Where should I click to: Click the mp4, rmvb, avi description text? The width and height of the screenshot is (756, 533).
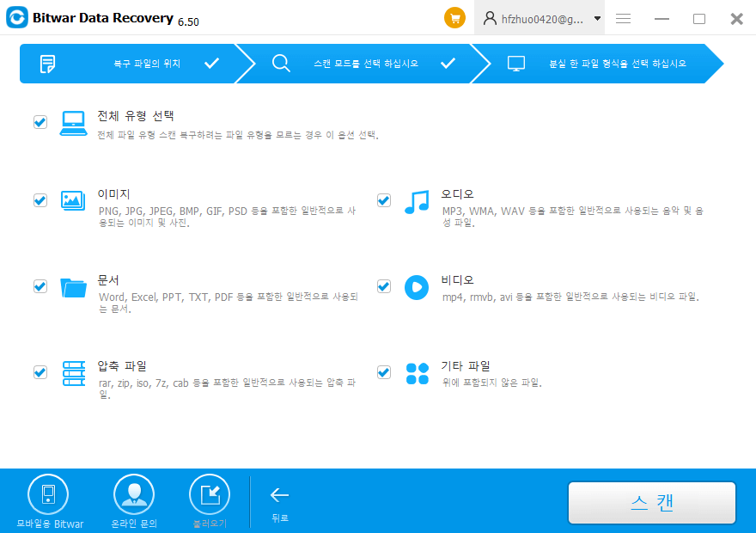(570, 297)
